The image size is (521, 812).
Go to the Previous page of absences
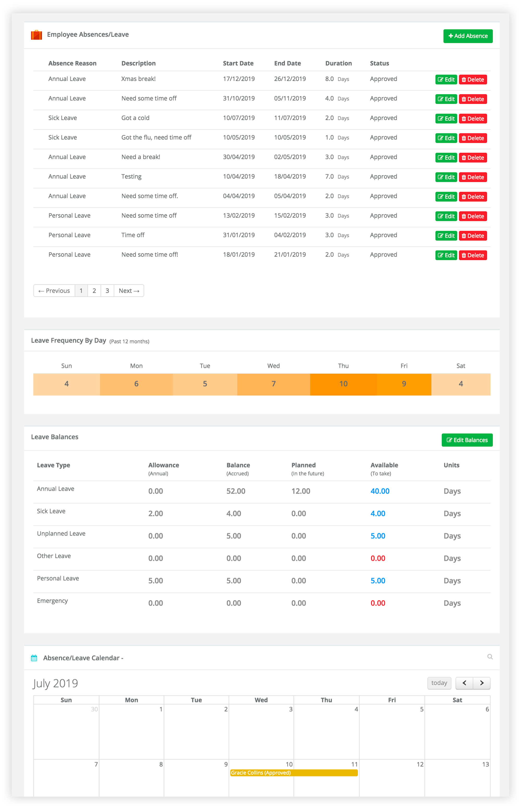click(54, 291)
